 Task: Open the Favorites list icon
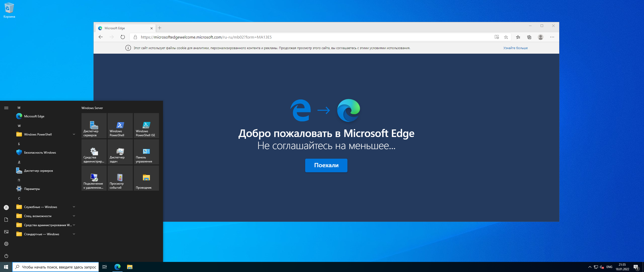click(x=518, y=37)
